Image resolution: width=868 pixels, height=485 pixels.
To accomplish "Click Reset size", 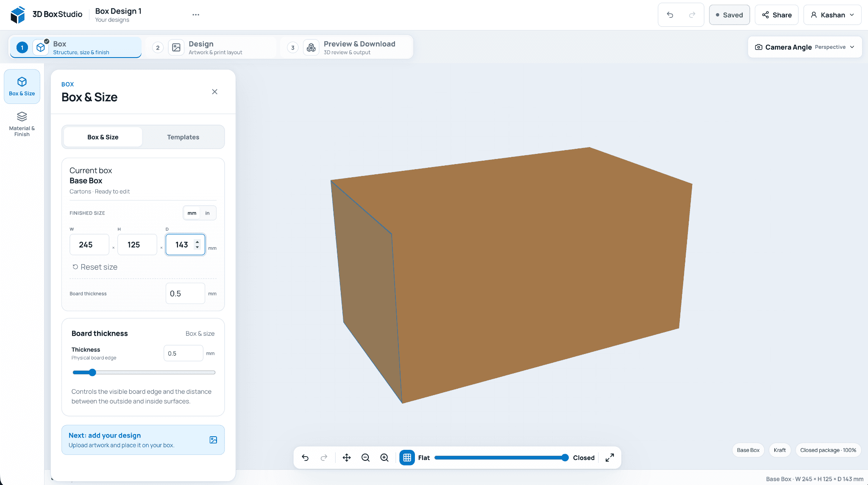I will [x=95, y=267].
